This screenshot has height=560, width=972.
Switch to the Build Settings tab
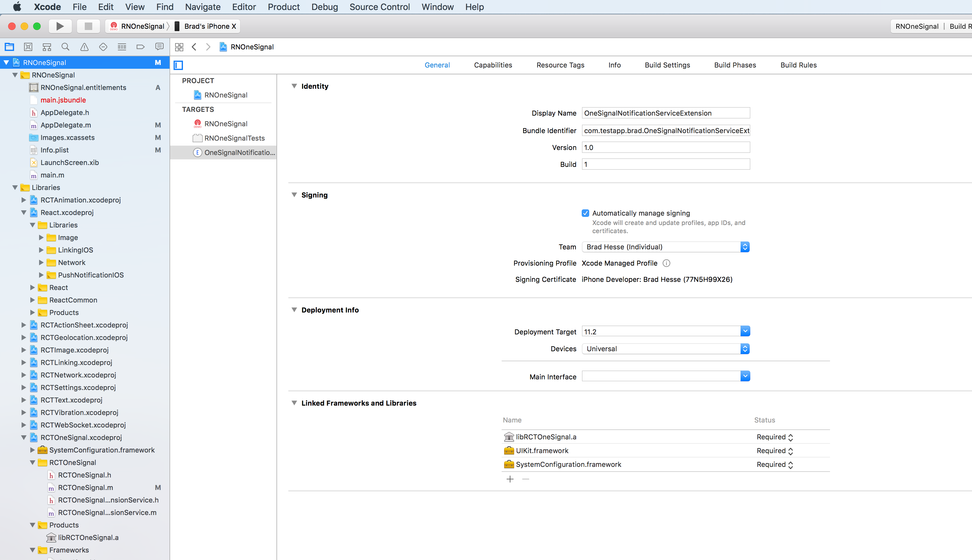(667, 65)
